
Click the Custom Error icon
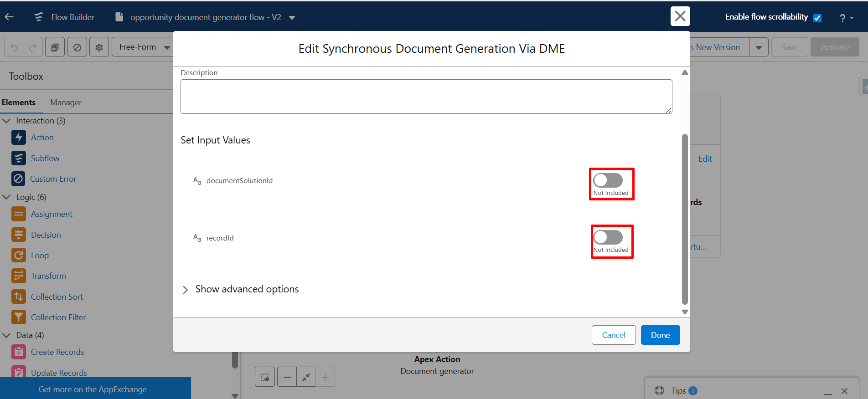pyautogui.click(x=18, y=179)
